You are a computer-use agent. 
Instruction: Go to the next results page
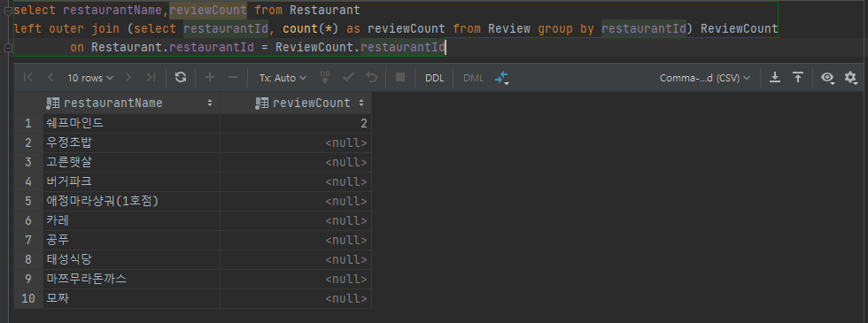point(128,78)
